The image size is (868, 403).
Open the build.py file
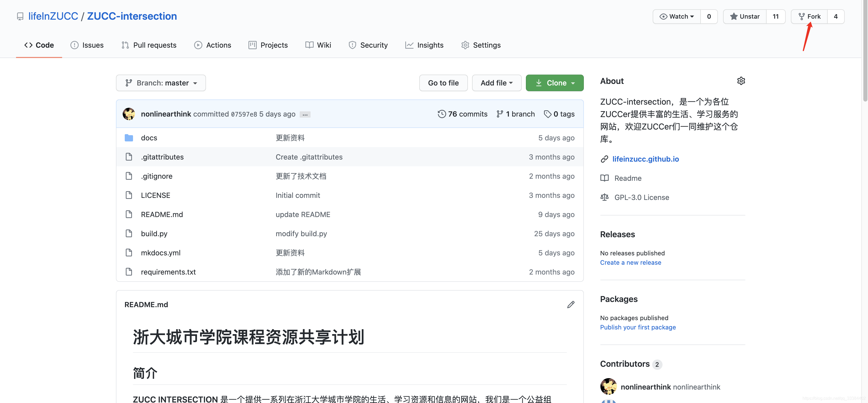coord(154,234)
